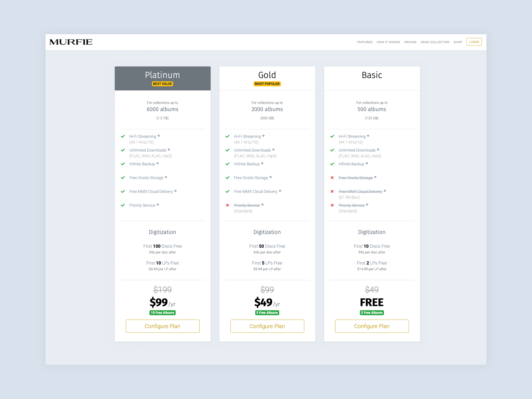Click Basic Free Onsite Storage red cross
This screenshot has height=399, width=532.
[x=332, y=178]
